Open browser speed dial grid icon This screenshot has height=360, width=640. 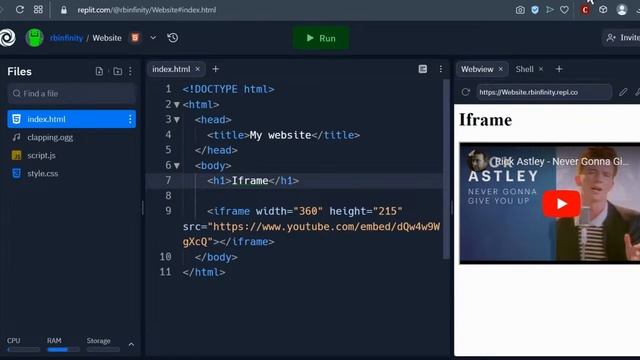38,9
